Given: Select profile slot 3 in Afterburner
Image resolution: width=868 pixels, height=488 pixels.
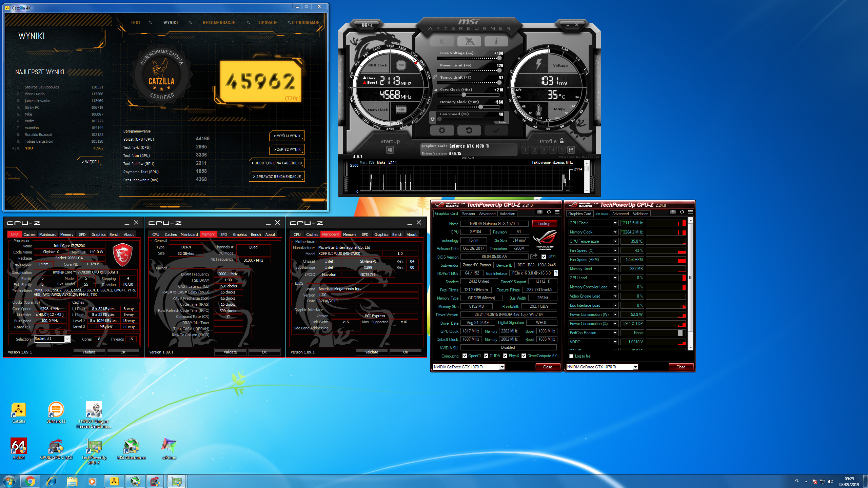Looking at the screenshot, I should 544,150.
